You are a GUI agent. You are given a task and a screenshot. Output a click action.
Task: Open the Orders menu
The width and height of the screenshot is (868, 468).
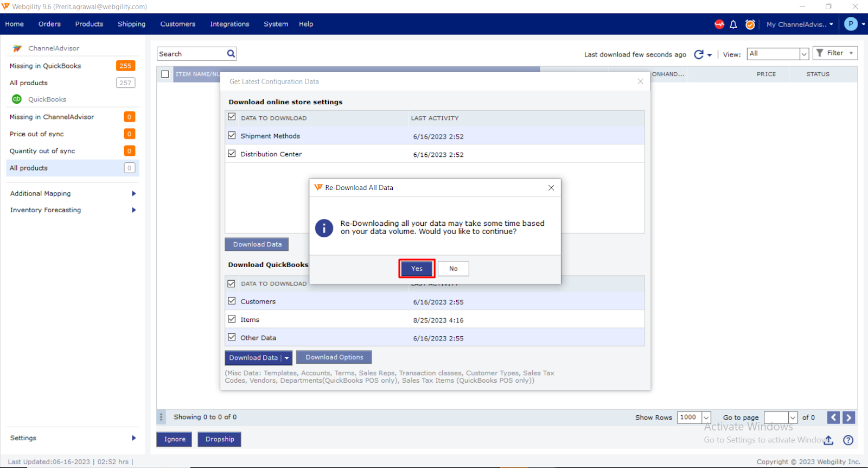(49, 24)
